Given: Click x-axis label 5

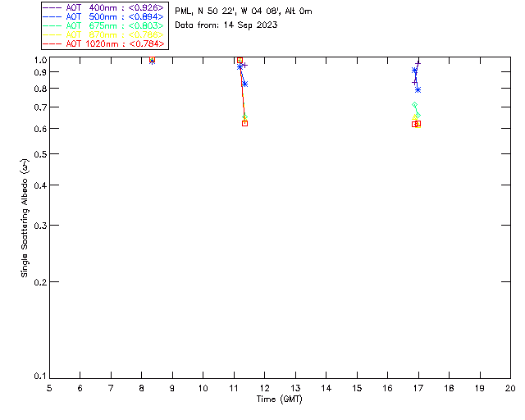Looking at the screenshot, I should [49, 388].
